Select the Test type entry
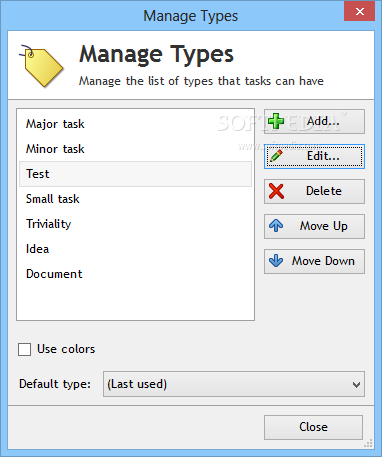Viewport: 382px width, 457px height. tap(135, 174)
